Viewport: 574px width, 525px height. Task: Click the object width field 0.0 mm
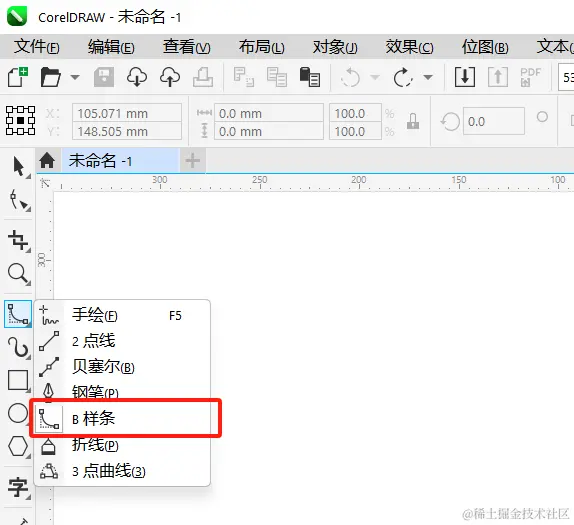click(x=269, y=113)
